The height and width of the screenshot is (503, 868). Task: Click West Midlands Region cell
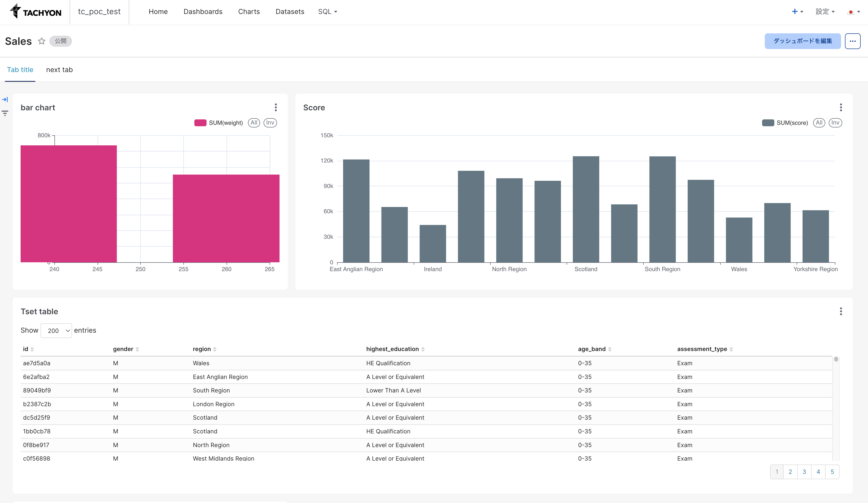[224, 458]
